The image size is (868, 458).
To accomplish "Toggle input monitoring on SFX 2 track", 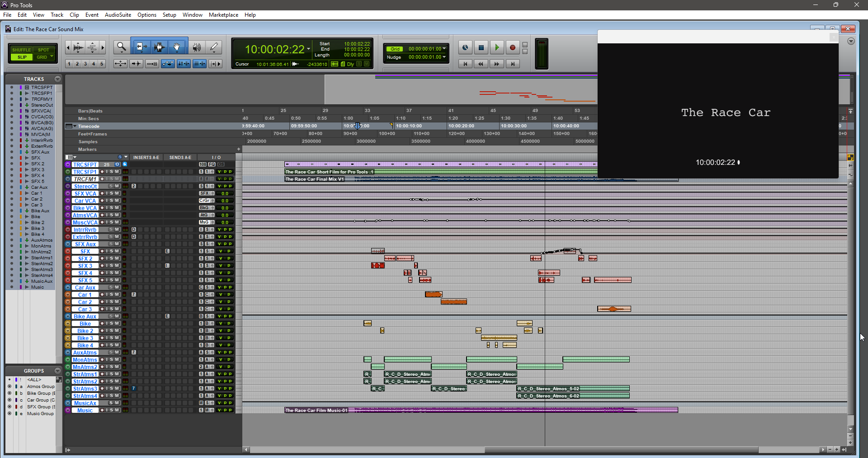I will coord(107,258).
